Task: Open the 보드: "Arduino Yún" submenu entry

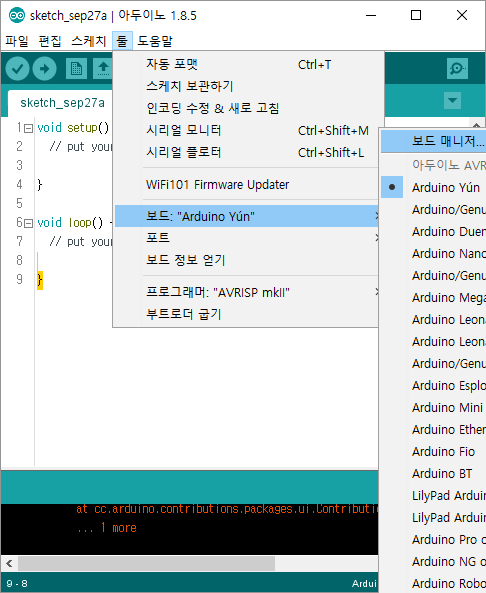Action: (247, 216)
